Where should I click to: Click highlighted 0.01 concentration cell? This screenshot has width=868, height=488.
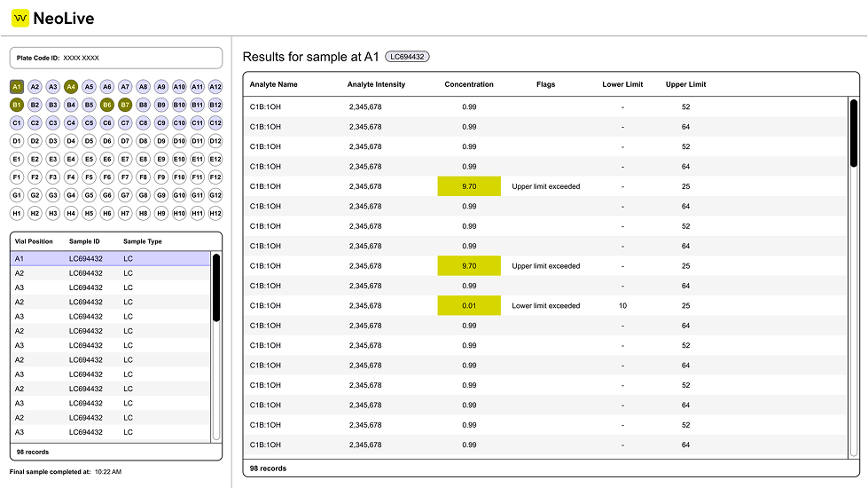469,306
